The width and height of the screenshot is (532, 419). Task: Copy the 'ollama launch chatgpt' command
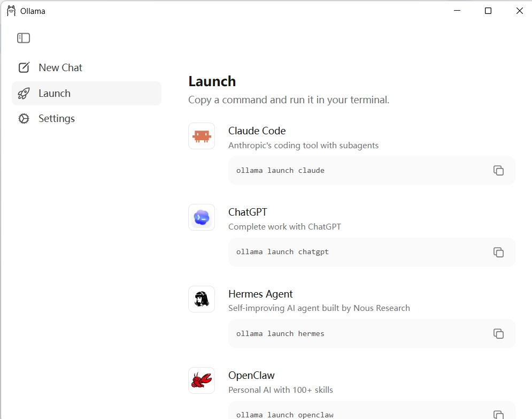coord(498,252)
